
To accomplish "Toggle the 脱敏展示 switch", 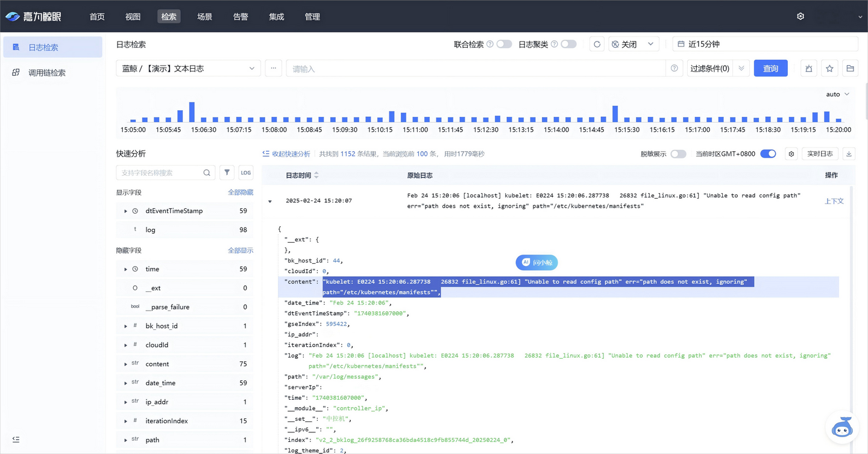I will click(x=679, y=154).
